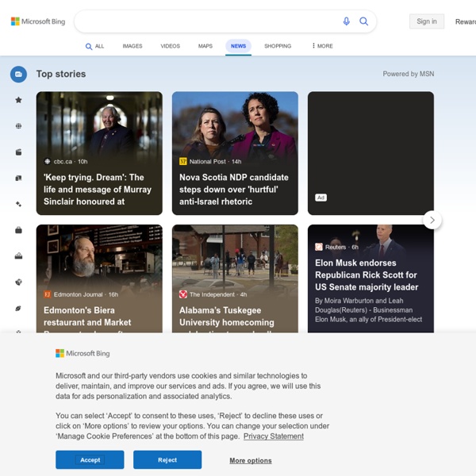Image resolution: width=476 pixels, height=476 pixels.
Task: Open the planet Science sidebar icon
Action: click(18, 309)
